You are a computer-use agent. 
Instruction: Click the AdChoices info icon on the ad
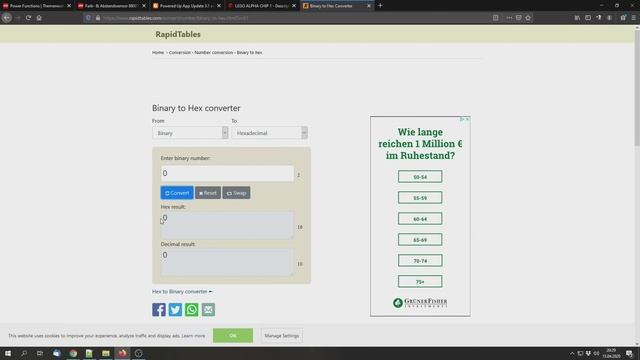(462, 119)
